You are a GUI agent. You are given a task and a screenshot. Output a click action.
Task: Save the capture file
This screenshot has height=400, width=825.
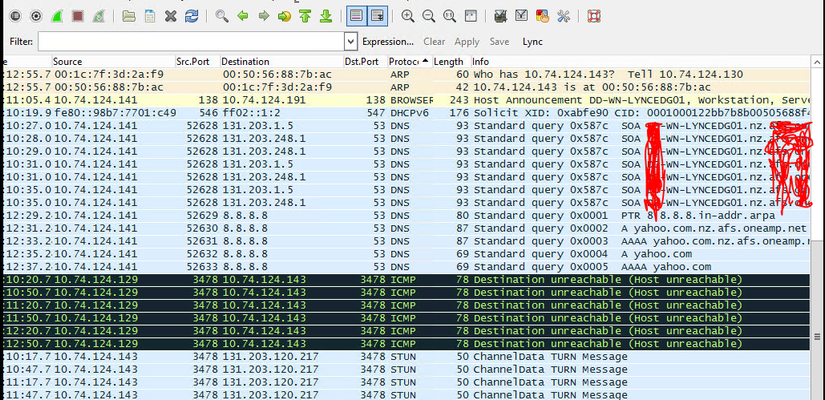click(149, 16)
